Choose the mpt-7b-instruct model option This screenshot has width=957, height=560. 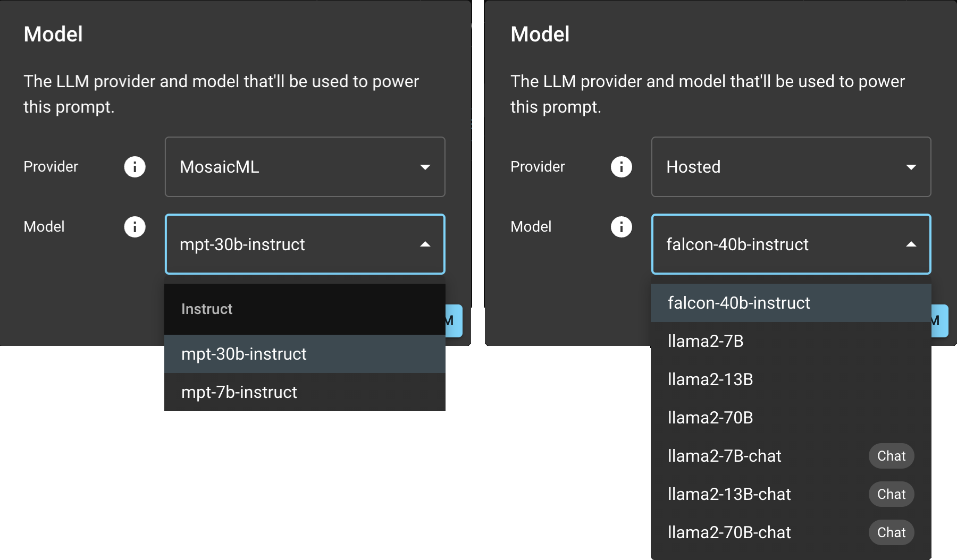point(305,392)
